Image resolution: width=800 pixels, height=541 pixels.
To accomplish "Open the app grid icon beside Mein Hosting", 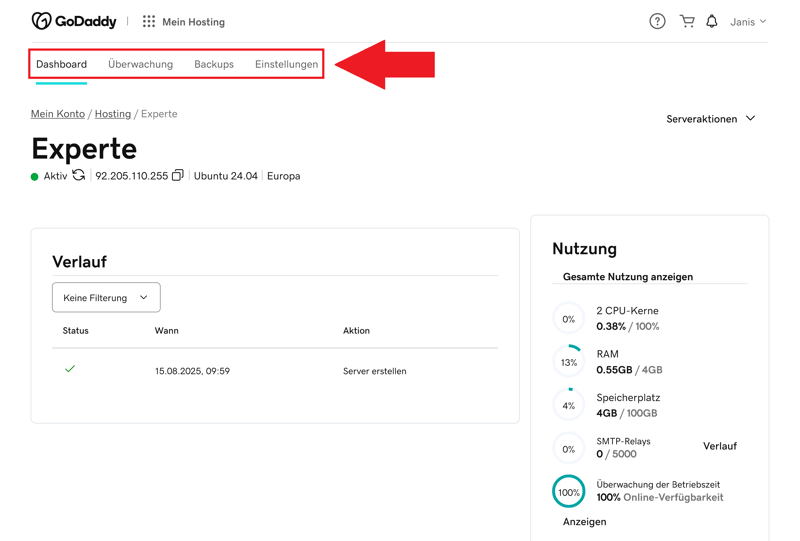I will click(149, 21).
